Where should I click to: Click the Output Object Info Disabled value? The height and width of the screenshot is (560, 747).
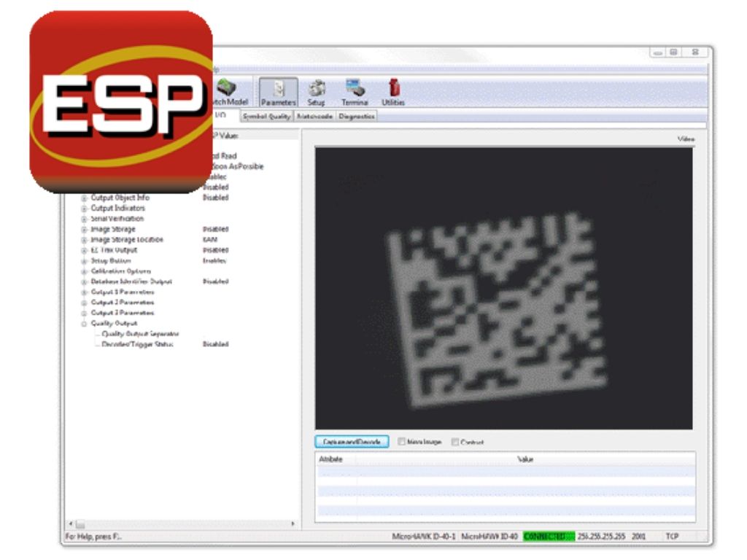[x=215, y=198]
